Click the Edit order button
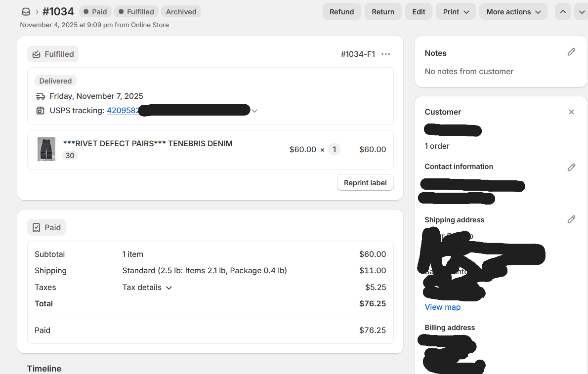The image size is (588, 374). pos(419,12)
